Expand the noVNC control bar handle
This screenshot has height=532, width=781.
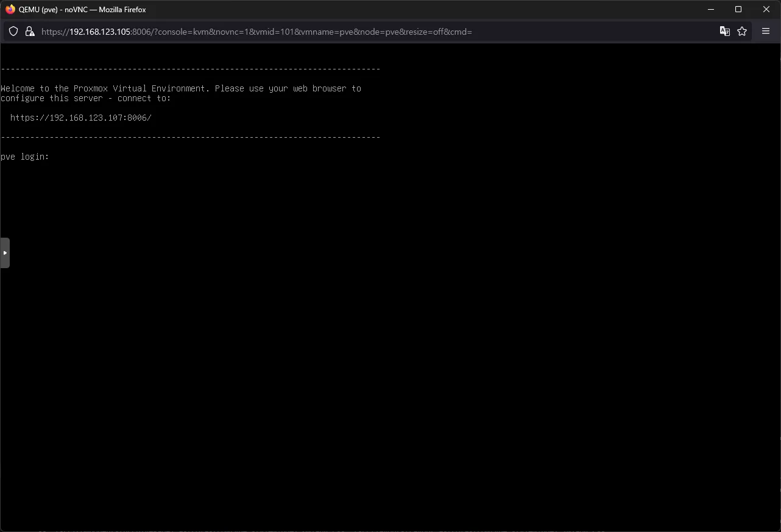[x=5, y=253]
